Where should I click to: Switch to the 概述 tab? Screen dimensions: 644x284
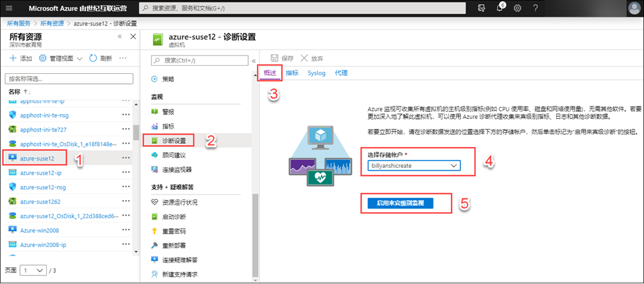(x=270, y=73)
